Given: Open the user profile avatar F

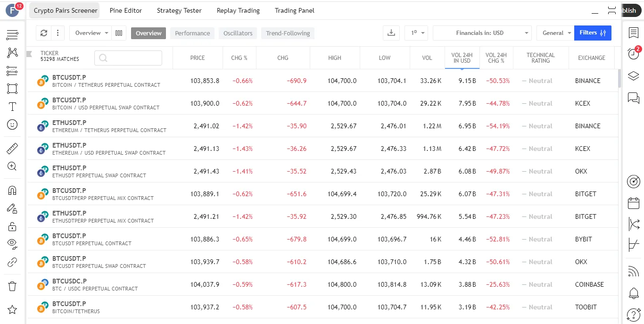Looking at the screenshot, I should (12, 10).
